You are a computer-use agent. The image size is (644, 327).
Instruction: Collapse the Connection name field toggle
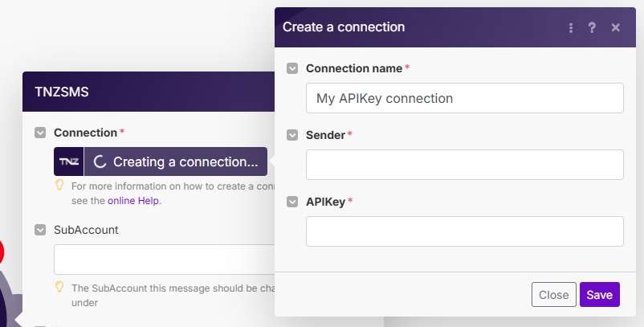(x=292, y=68)
